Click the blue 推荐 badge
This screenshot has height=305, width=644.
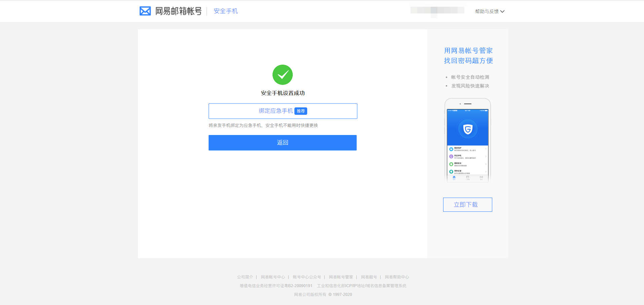(300, 111)
